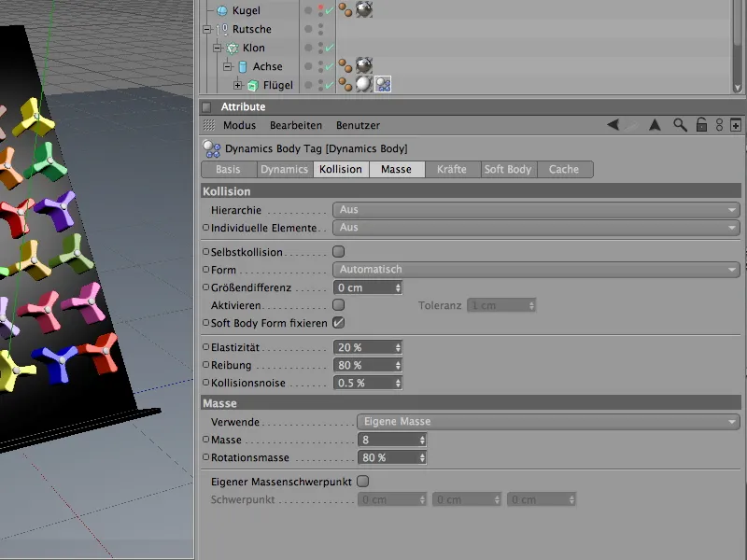Toggle the Klon object's enabled checkmark
This screenshot has width=747, height=560.
click(x=330, y=49)
